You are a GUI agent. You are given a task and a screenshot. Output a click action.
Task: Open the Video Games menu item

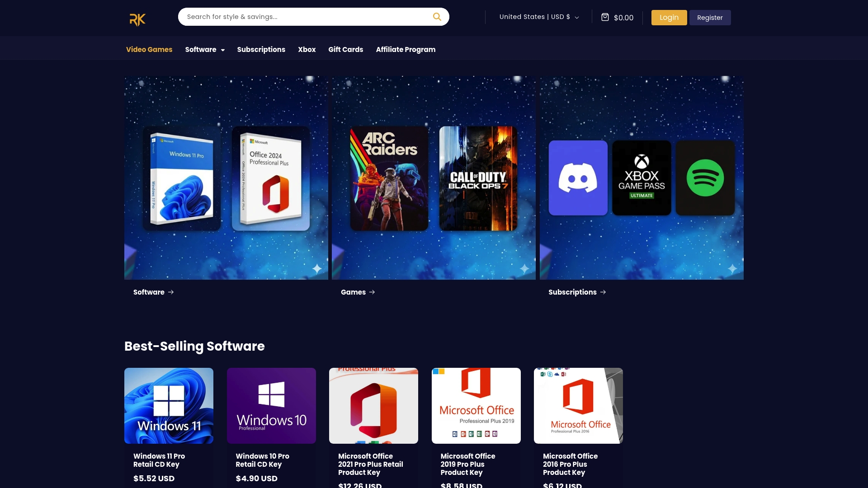pyautogui.click(x=149, y=50)
